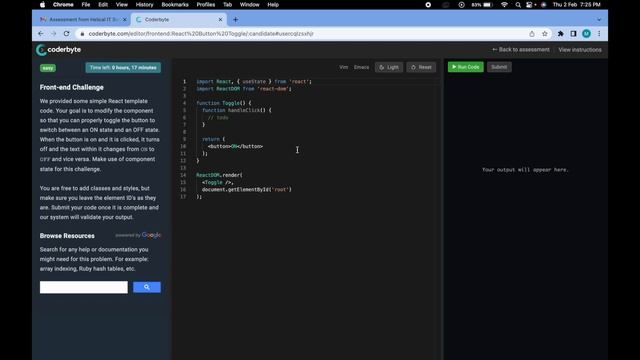Click the ReactDOM.render code line
The width and height of the screenshot is (640, 360).
coord(219,175)
